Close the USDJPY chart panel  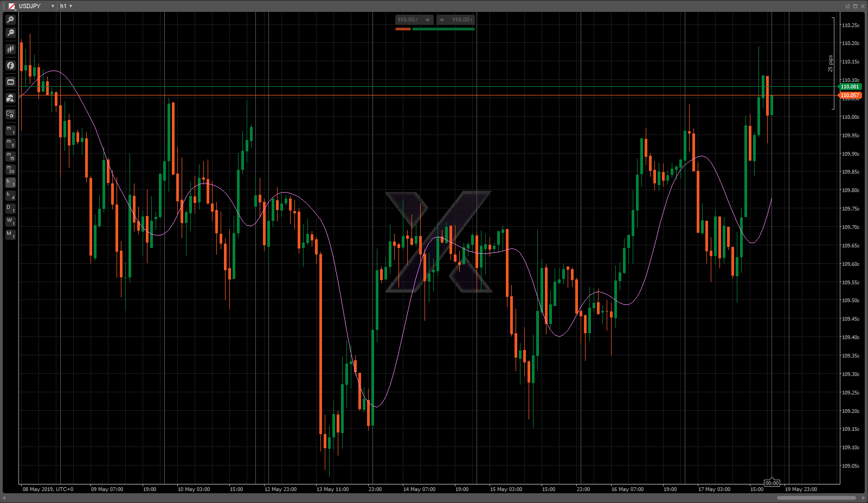click(863, 6)
